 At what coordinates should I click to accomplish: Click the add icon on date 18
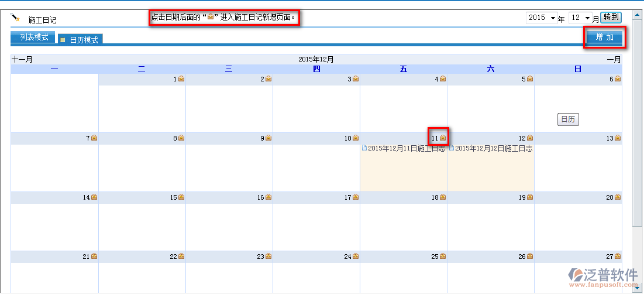coord(443,197)
